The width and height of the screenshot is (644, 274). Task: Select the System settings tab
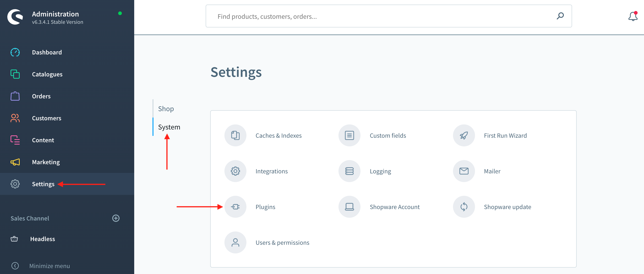[169, 127]
